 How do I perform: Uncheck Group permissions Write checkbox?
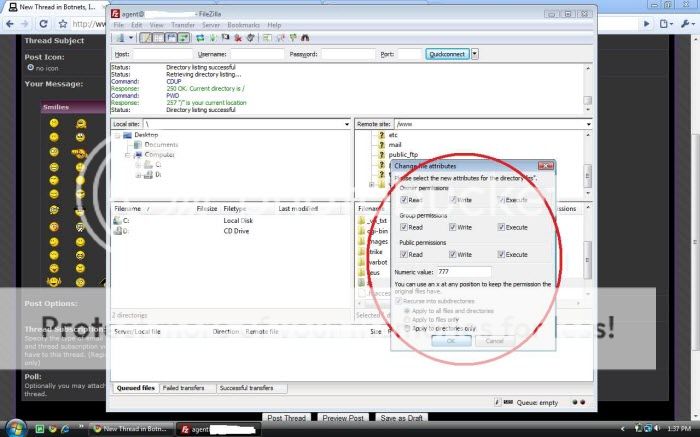(x=452, y=227)
